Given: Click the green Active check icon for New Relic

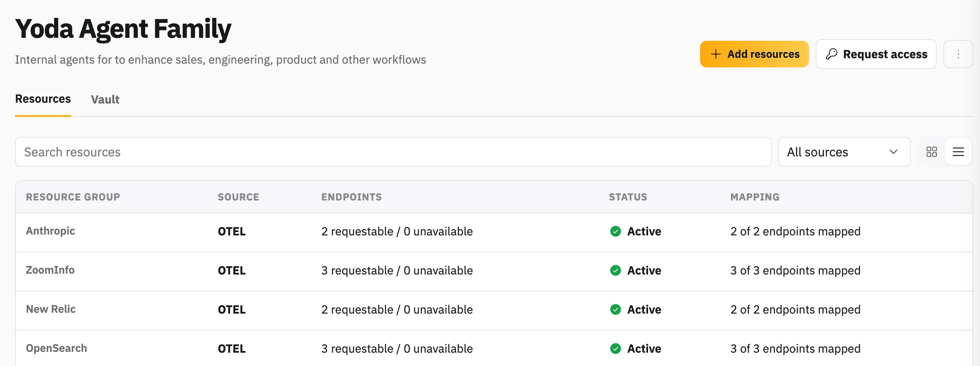Looking at the screenshot, I should (616, 309).
